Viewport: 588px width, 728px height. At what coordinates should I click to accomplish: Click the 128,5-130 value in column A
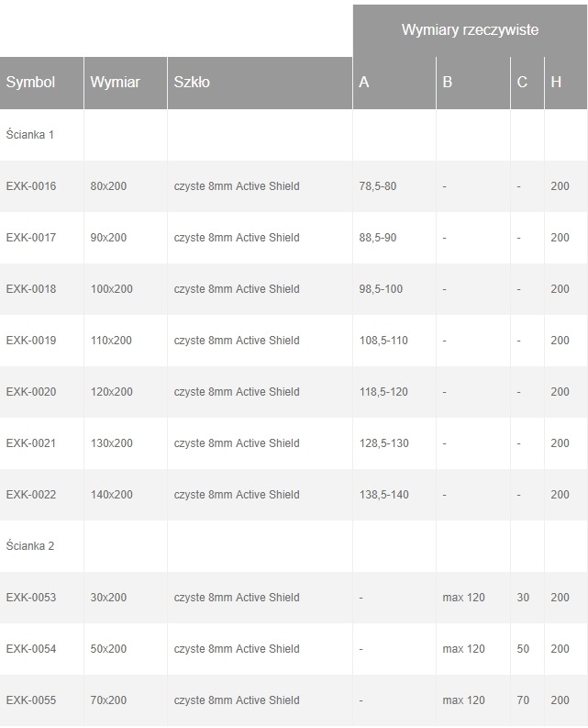(383, 443)
